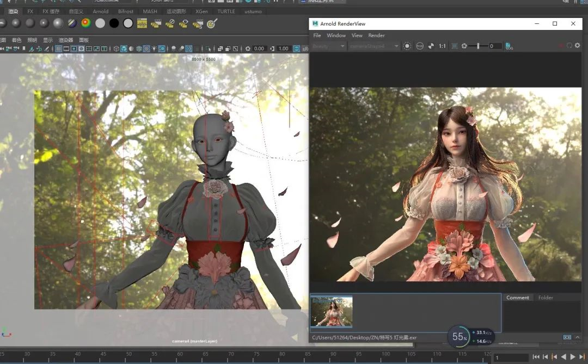588x364 pixels.
Task: Open the ustumo shelf tab
Action: pyautogui.click(x=253, y=11)
